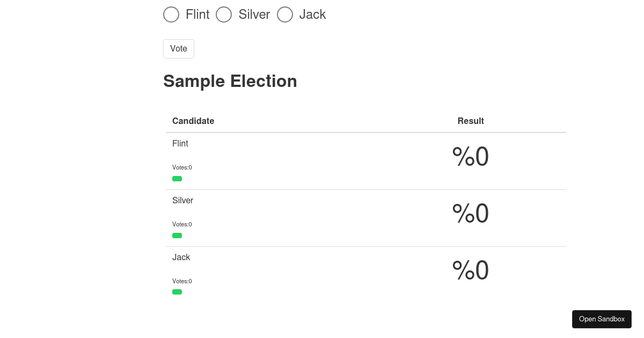Viewport: 644px width, 338px height.
Task: Choose the Jack radio option
Action: click(285, 14)
